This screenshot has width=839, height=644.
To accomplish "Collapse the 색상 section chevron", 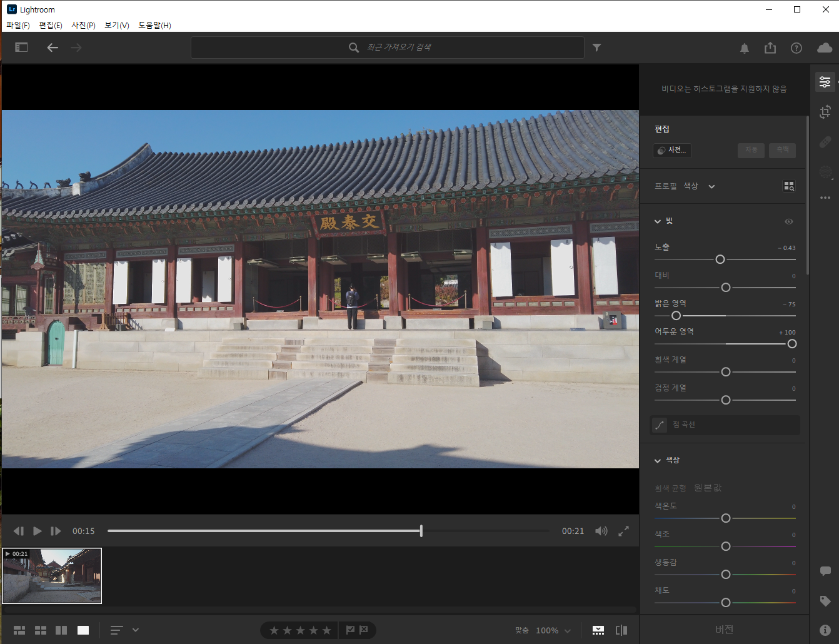I will (658, 461).
